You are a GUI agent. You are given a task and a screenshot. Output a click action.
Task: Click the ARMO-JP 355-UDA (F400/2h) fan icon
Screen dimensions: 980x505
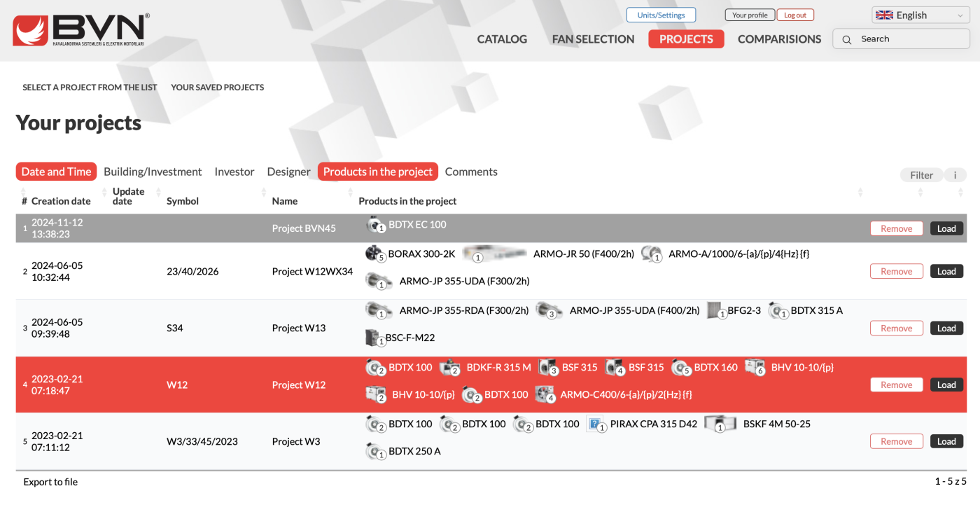click(x=550, y=310)
